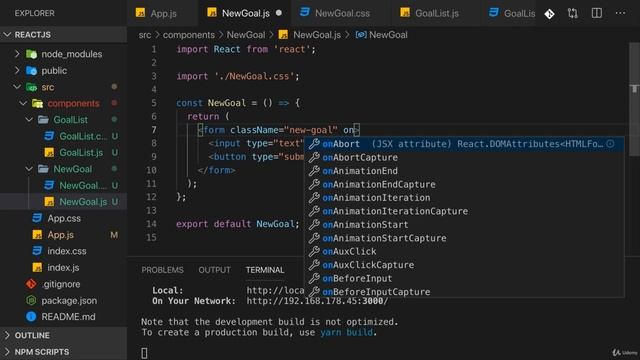Expand the OUTLINE section

click(x=7, y=335)
